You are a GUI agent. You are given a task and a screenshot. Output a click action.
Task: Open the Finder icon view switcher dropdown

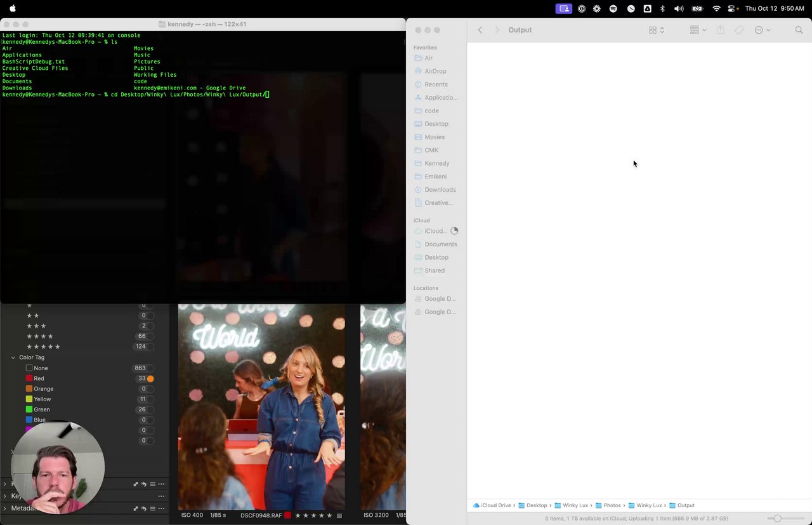pyautogui.click(x=657, y=30)
